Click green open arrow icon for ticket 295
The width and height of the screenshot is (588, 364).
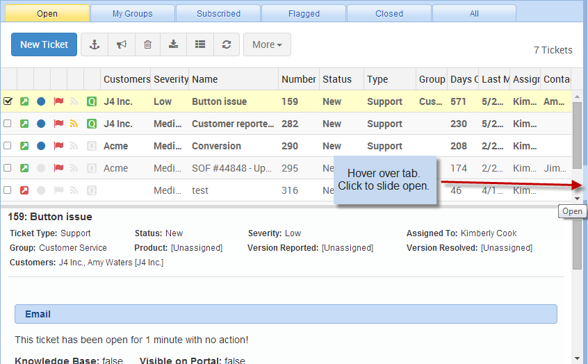tap(24, 168)
